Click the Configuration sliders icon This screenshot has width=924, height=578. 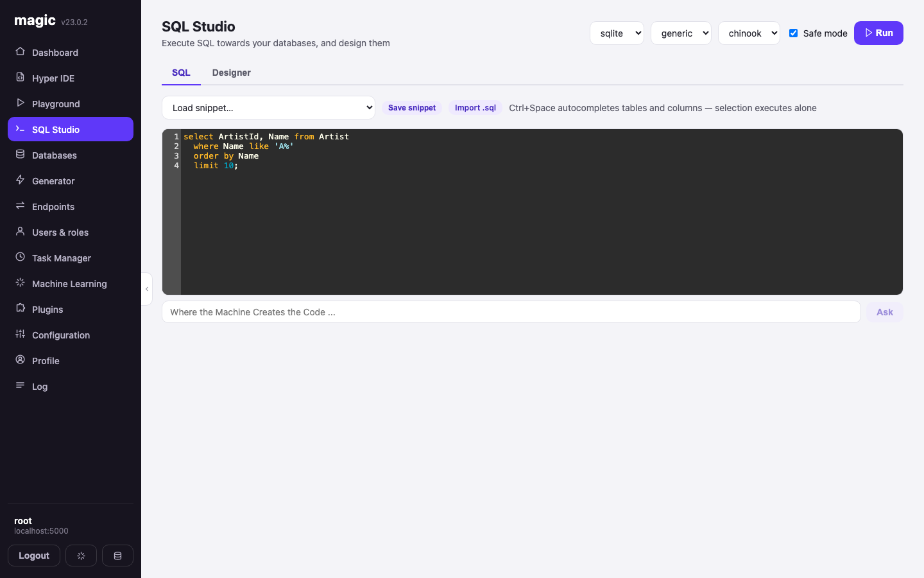[20, 334]
